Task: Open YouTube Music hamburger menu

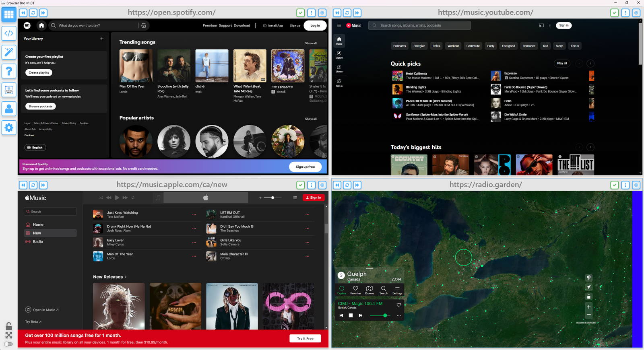Action: [339, 25]
